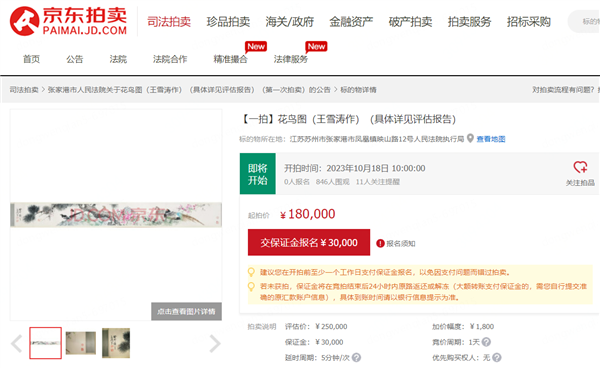Open 法律服务 in sub navigation
This screenshot has height=368, width=600.
click(291, 59)
